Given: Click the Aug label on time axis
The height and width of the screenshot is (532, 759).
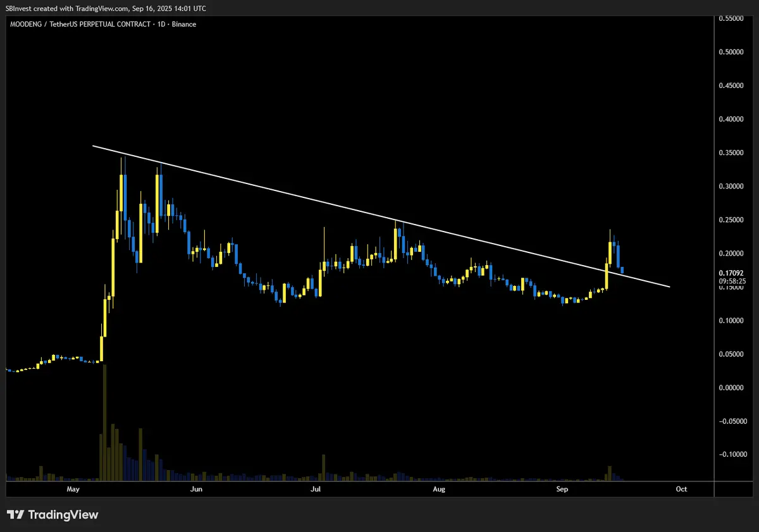Looking at the screenshot, I should (439, 489).
